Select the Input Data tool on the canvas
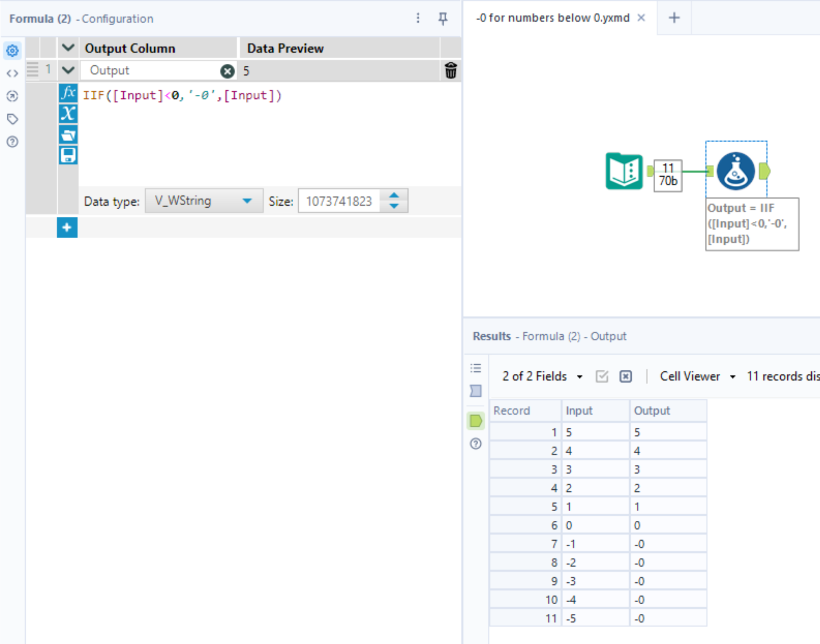This screenshot has height=644, width=820. tap(624, 171)
